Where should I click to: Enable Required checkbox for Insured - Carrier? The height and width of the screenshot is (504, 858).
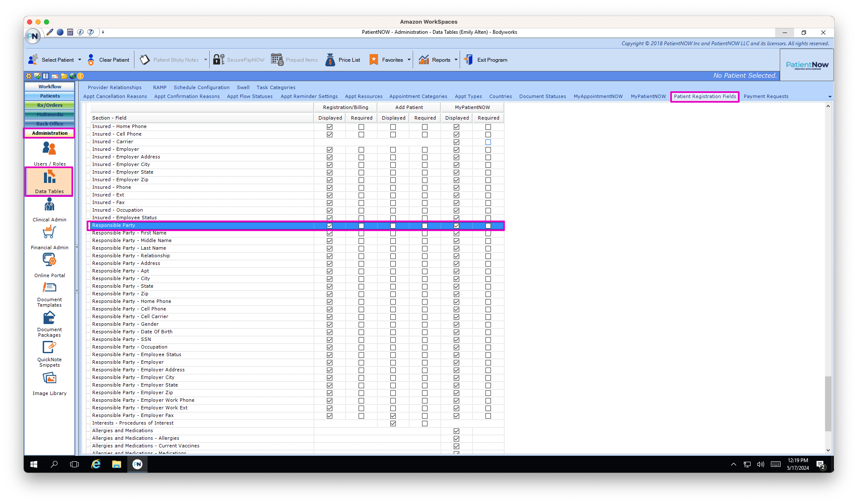pos(488,142)
